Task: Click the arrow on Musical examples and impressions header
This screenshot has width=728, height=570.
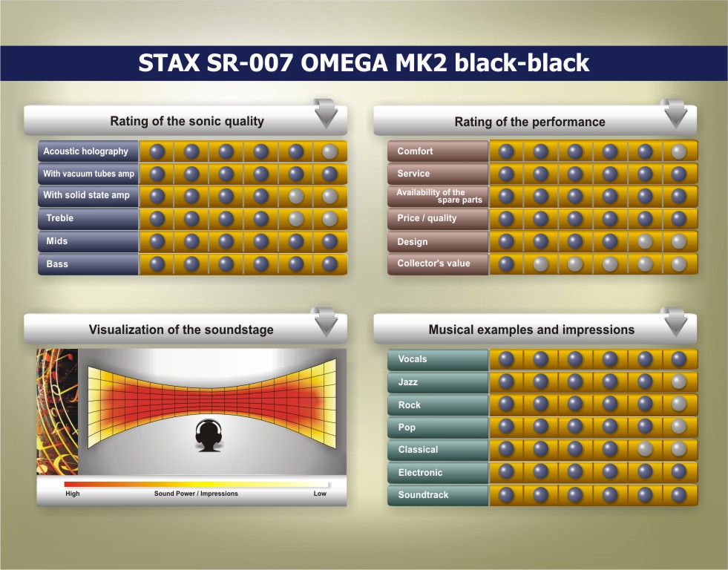Action: point(675,321)
